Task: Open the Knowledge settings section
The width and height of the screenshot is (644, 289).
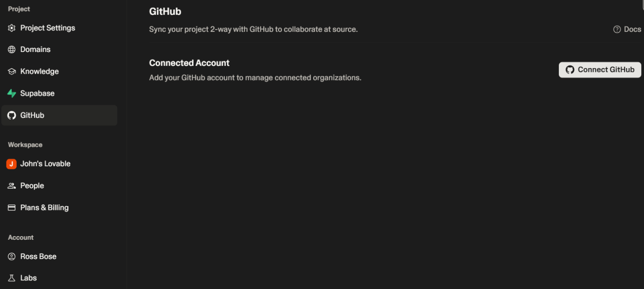Action: coord(39,71)
